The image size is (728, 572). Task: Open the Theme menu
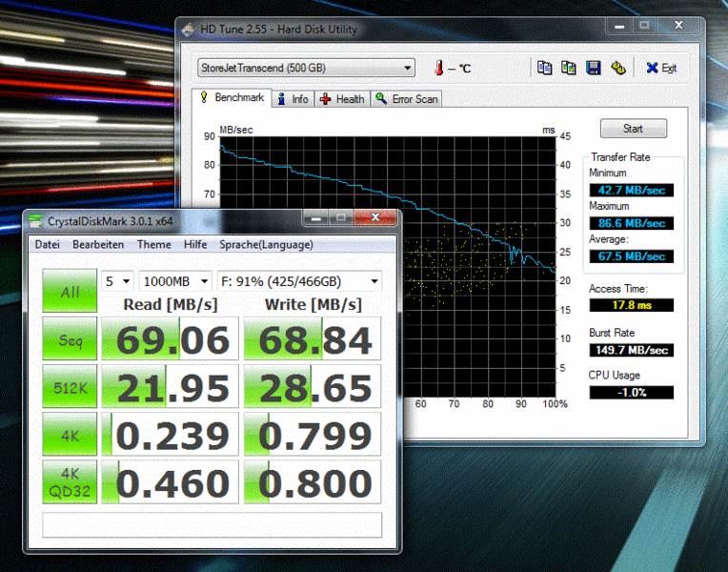point(153,244)
